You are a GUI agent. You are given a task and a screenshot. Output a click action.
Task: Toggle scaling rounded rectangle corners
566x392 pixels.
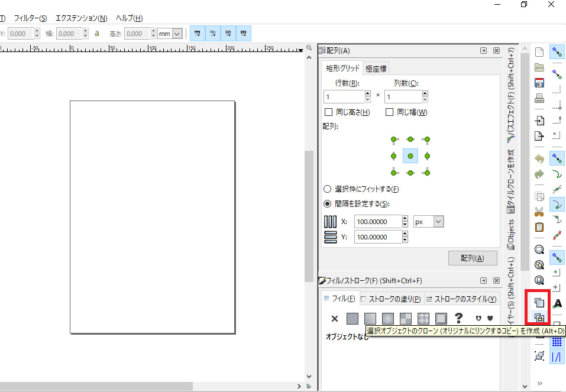(x=212, y=34)
